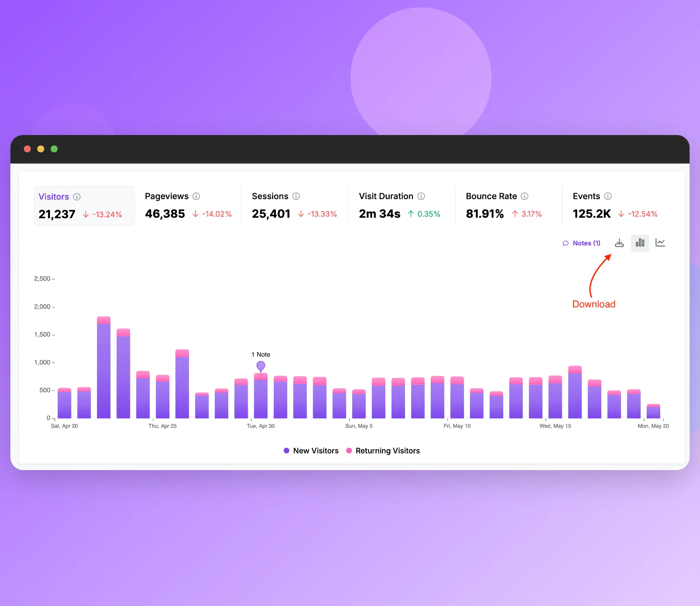The width and height of the screenshot is (700, 606).
Task: Click the Tue, Apr 30 axis label
Action: pos(261,426)
